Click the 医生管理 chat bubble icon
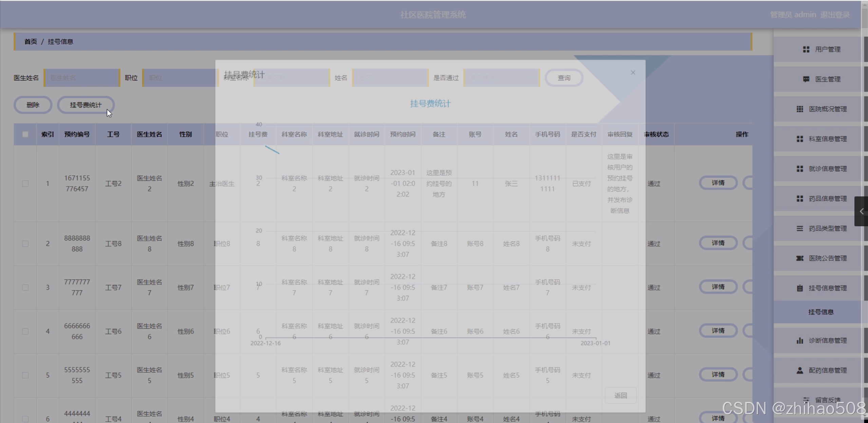This screenshot has height=423, width=868. [x=806, y=79]
